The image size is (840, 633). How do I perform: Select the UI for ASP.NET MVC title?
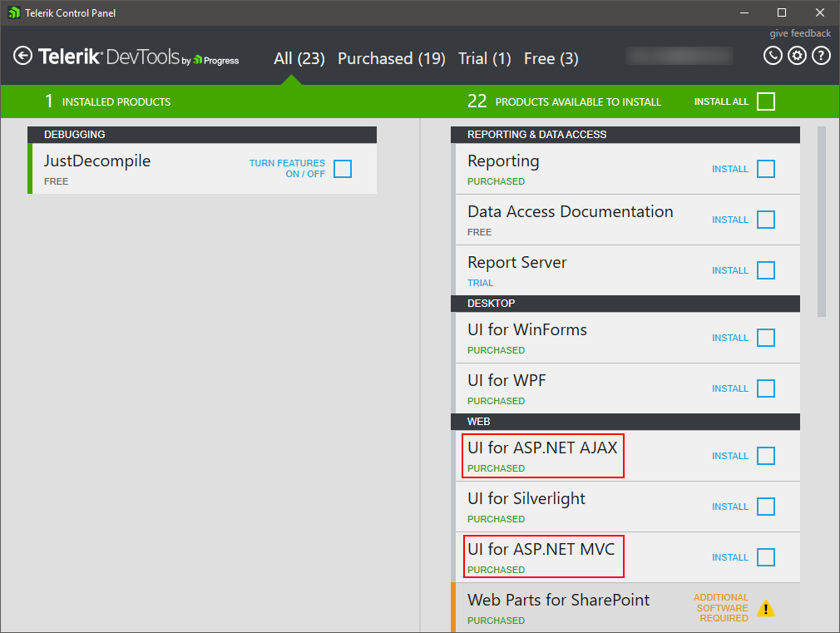[x=541, y=549]
